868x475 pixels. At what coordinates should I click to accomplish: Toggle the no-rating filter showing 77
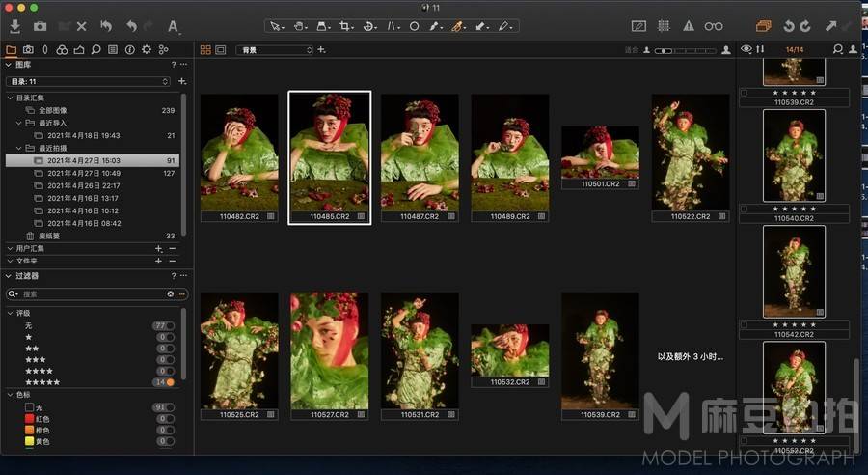(164, 326)
